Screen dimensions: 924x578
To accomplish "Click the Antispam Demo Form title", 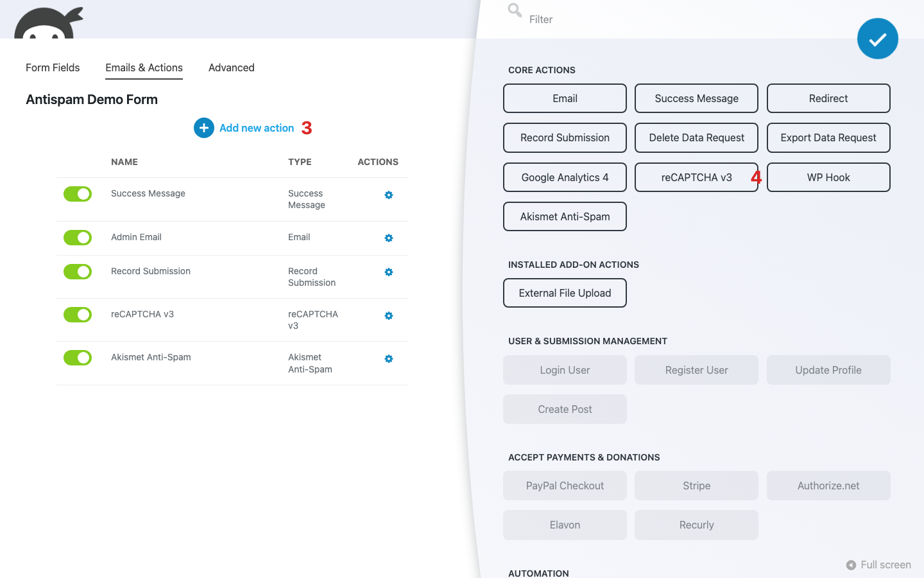I will [92, 100].
